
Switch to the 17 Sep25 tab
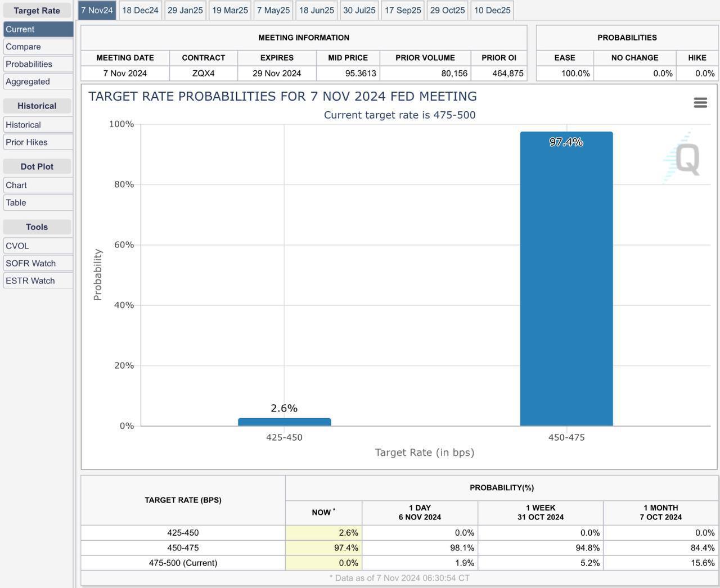403,10
